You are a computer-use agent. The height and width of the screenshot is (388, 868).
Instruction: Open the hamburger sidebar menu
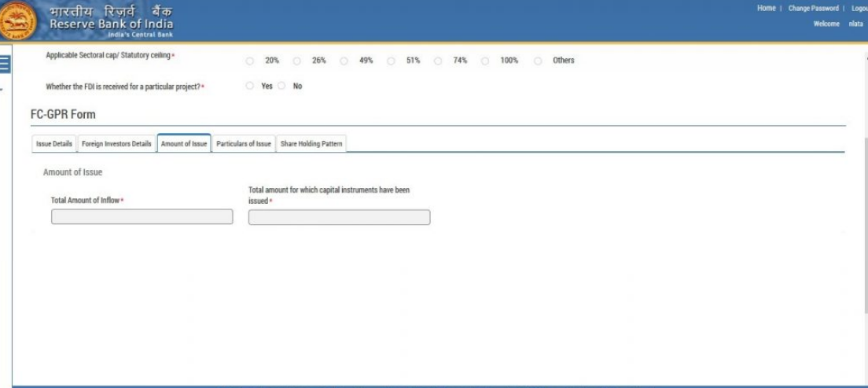pos(5,65)
